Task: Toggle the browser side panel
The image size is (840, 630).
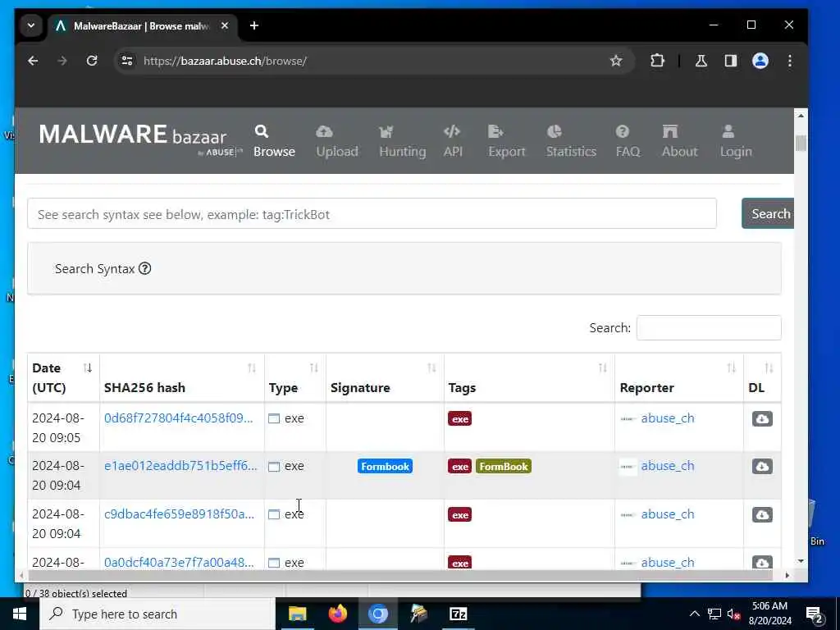Action: [x=731, y=61]
